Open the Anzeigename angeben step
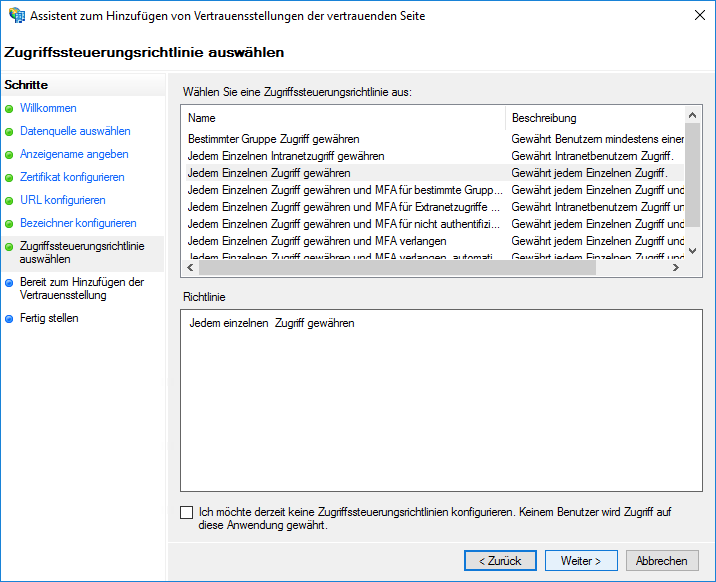 (74, 155)
